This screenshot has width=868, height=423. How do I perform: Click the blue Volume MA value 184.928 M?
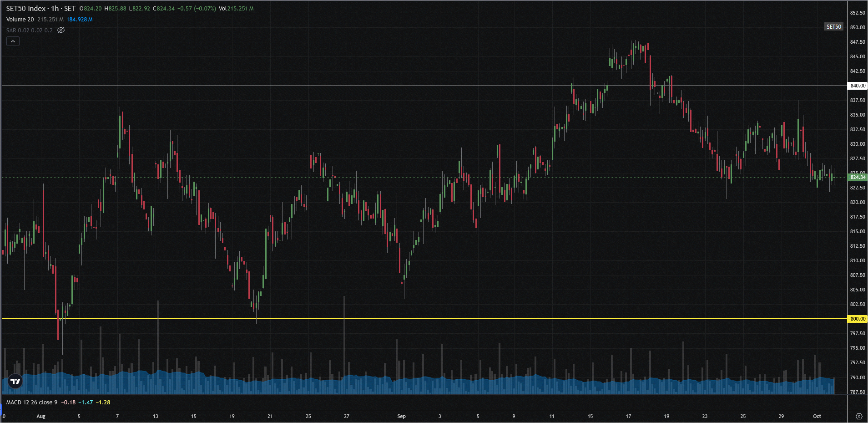(80, 20)
